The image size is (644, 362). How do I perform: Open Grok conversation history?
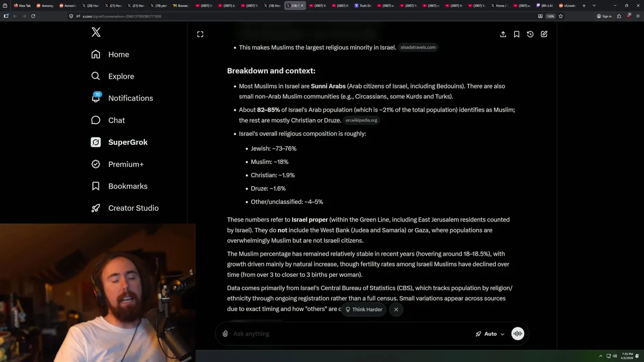tap(530, 34)
